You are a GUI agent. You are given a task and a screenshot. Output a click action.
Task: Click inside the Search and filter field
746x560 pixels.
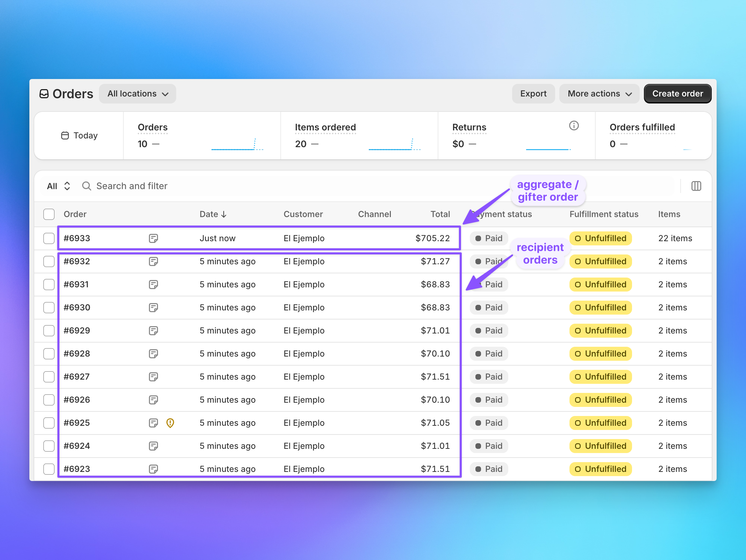click(132, 186)
